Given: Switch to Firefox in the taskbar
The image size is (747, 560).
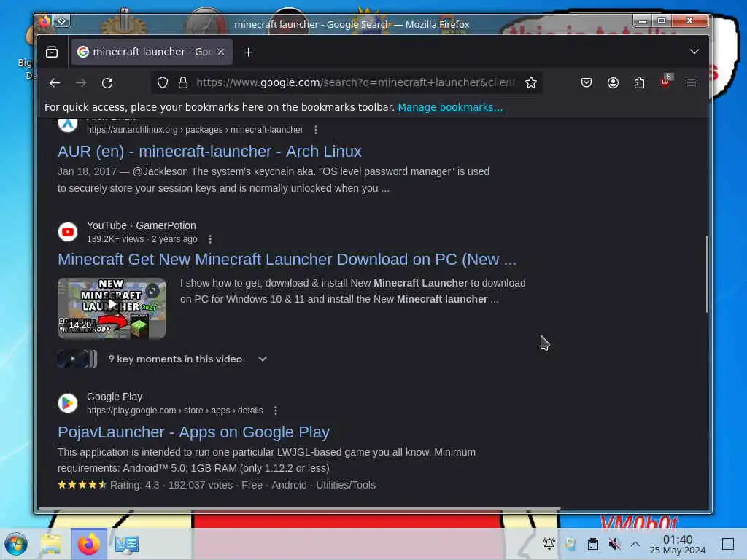Looking at the screenshot, I should 89,544.
